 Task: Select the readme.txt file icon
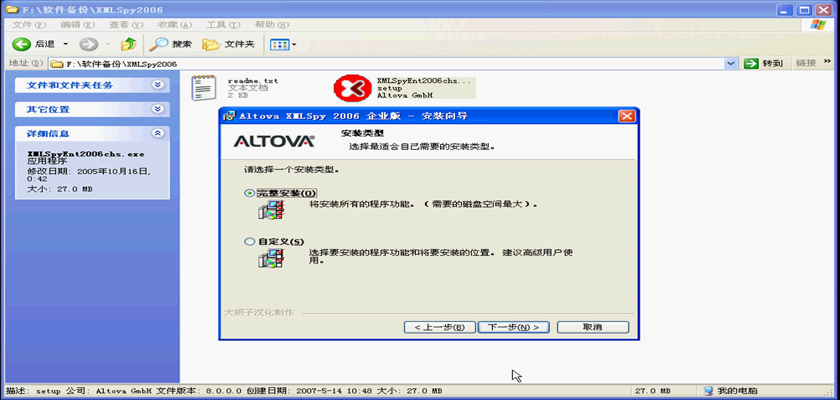pos(204,88)
